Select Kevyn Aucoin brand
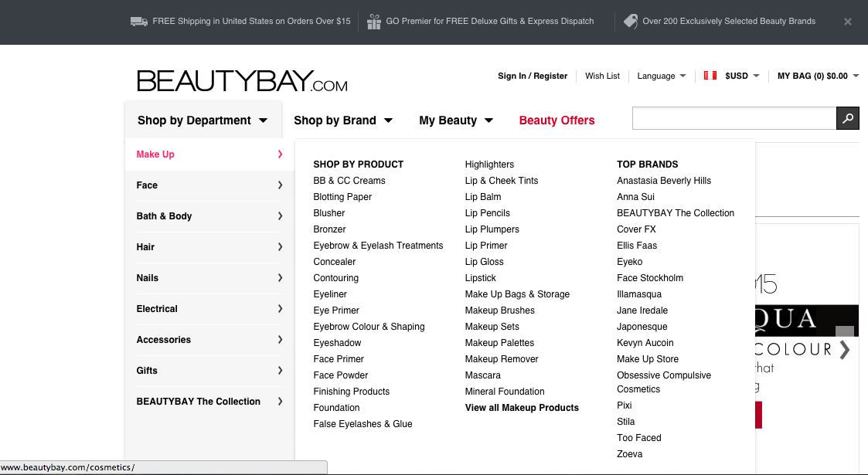This screenshot has width=868, height=475. pyautogui.click(x=645, y=343)
